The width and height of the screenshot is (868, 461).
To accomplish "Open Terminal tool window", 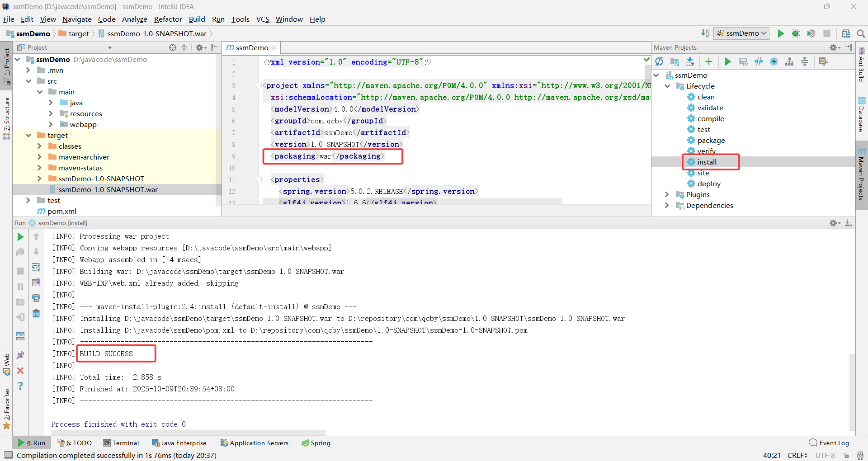I will click(121, 443).
